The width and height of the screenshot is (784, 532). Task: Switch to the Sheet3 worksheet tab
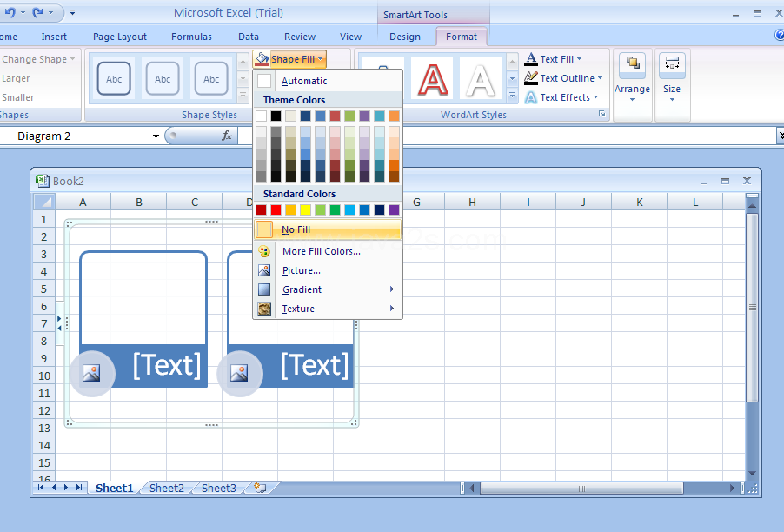coord(218,488)
